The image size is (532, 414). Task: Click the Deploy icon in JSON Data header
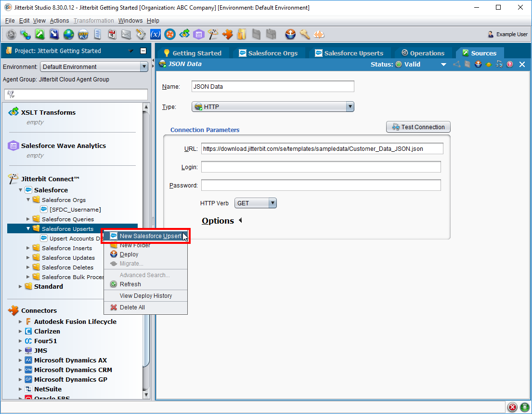pyautogui.click(x=478, y=65)
